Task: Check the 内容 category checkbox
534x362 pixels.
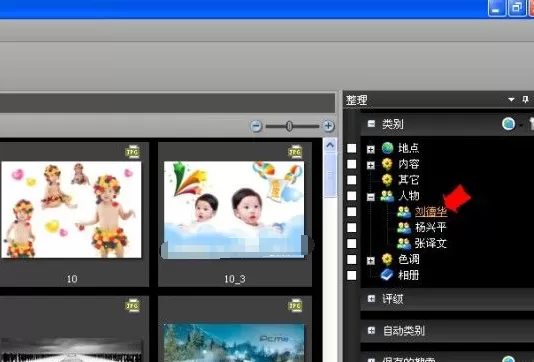Action: (x=352, y=164)
